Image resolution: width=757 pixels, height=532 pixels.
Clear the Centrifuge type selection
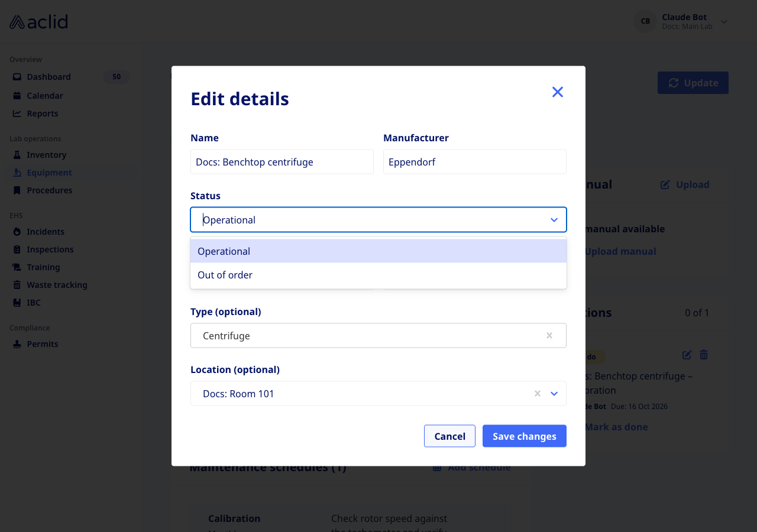point(549,336)
